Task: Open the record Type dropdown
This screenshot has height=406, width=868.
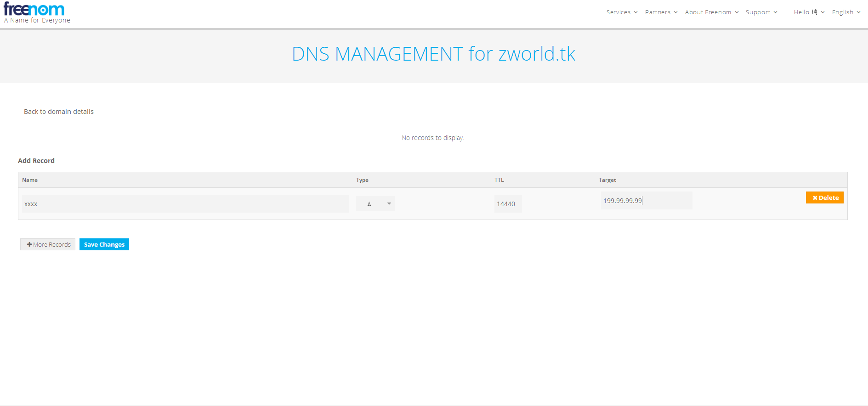Action: [x=375, y=203]
